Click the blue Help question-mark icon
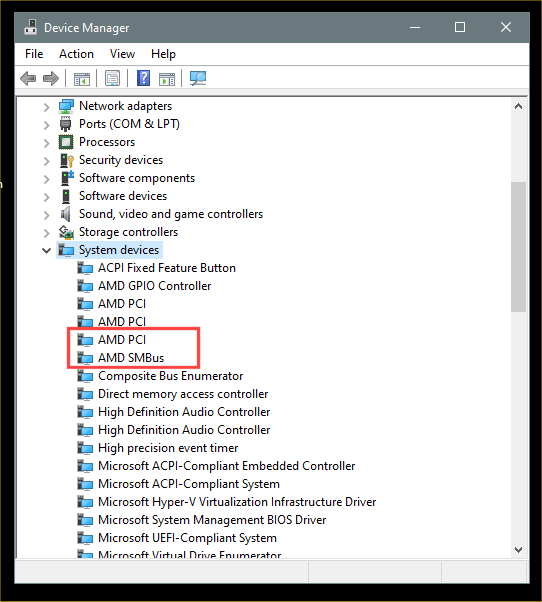The height and width of the screenshot is (602, 542). pyautogui.click(x=144, y=78)
